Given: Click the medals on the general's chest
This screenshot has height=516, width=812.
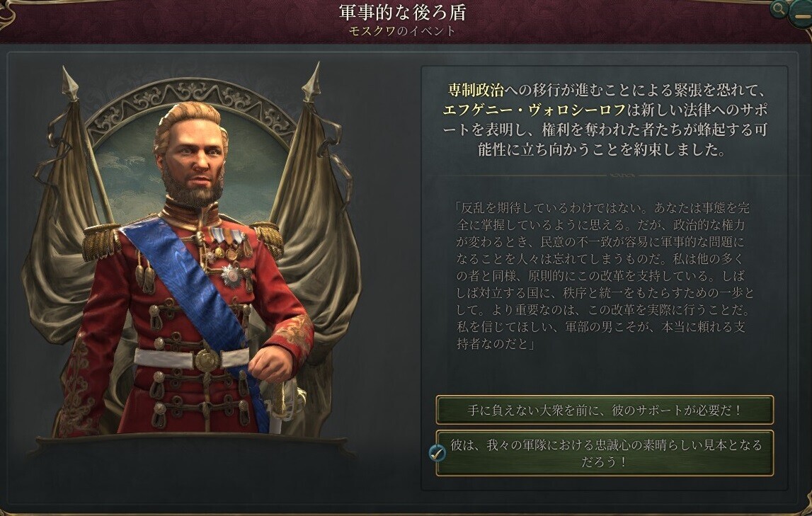Looking at the screenshot, I should [x=229, y=242].
